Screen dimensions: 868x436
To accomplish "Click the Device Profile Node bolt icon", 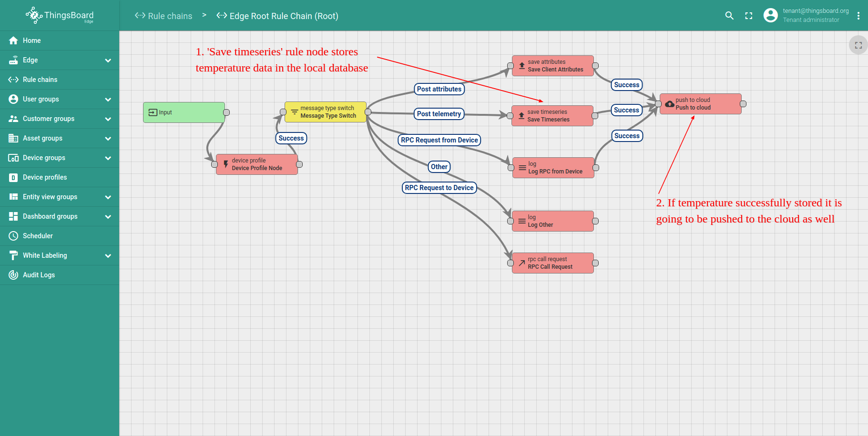I will pos(226,164).
